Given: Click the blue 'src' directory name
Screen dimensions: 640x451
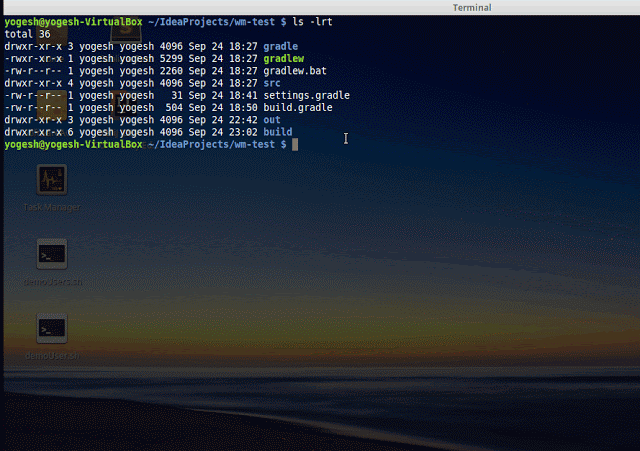Looking at the screenshot, I should [272, 83].
